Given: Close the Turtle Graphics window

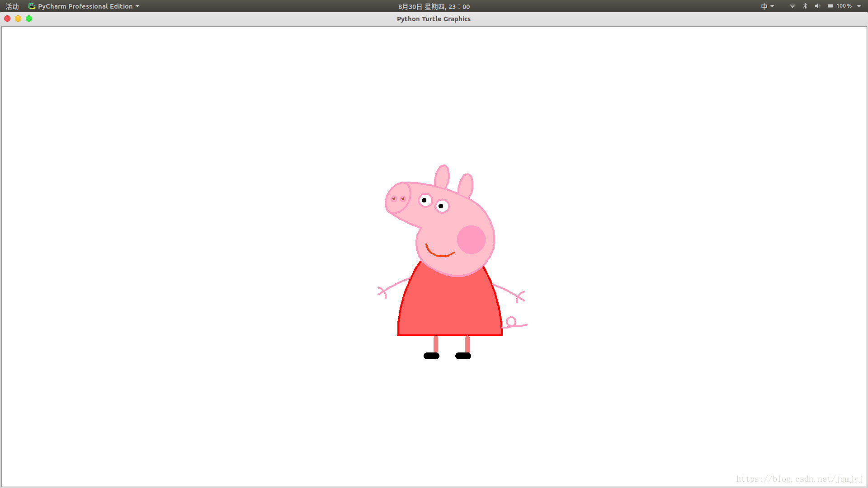Looking at the screenshot, I should 7,19.
